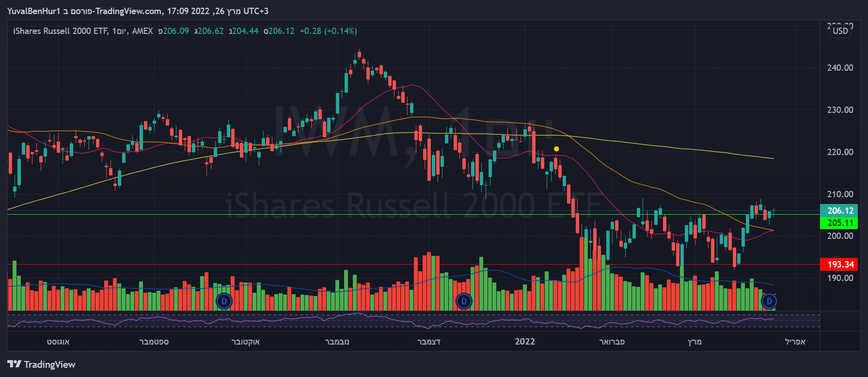
Task: Click the change value +0.28 (+0.14%)
Action: pos(328,31)
